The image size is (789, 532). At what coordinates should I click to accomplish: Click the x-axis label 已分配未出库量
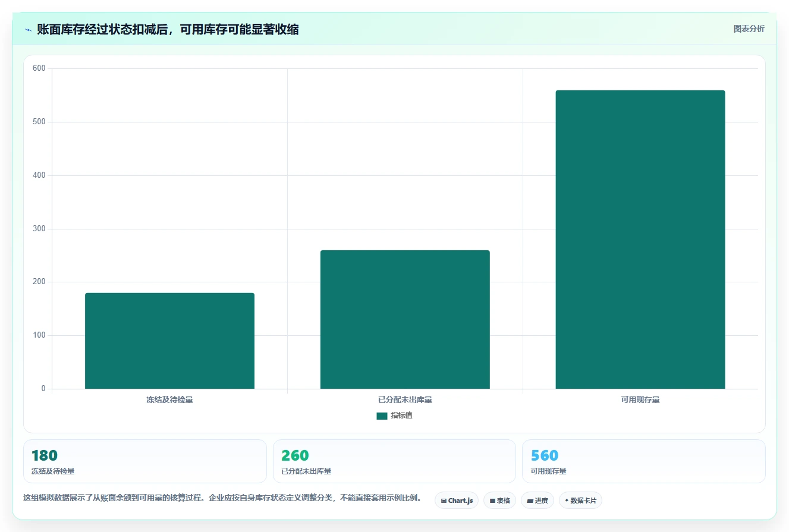[x=405, y=399]
